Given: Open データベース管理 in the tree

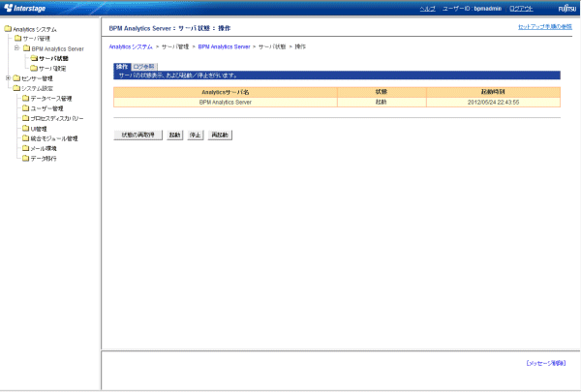Looking at the screenshot, I should click(x=51, y=98).
